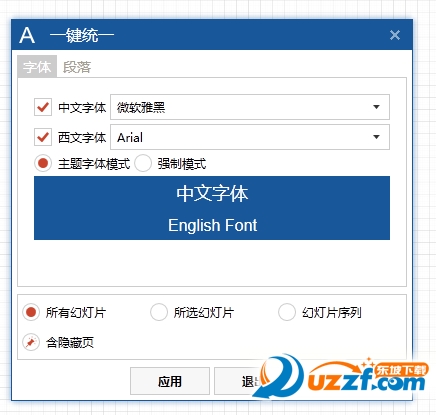
Task: Select 所有幻灯片 radio option
Action: tap(31, 312)
